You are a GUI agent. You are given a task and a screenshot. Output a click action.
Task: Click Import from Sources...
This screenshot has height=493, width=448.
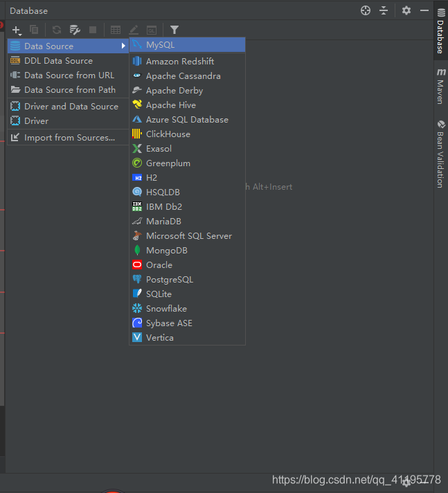(x=68, y=137)
